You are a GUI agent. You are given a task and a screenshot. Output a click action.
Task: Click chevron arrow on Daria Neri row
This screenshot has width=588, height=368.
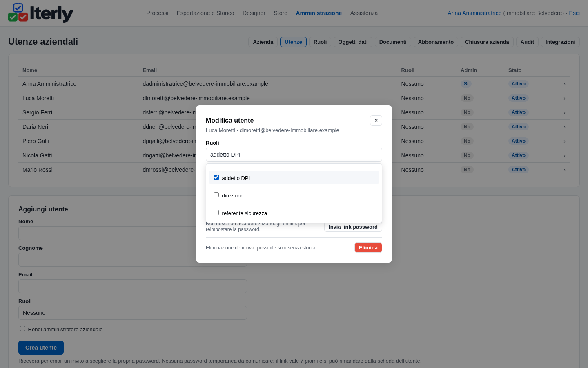point(564,127)
